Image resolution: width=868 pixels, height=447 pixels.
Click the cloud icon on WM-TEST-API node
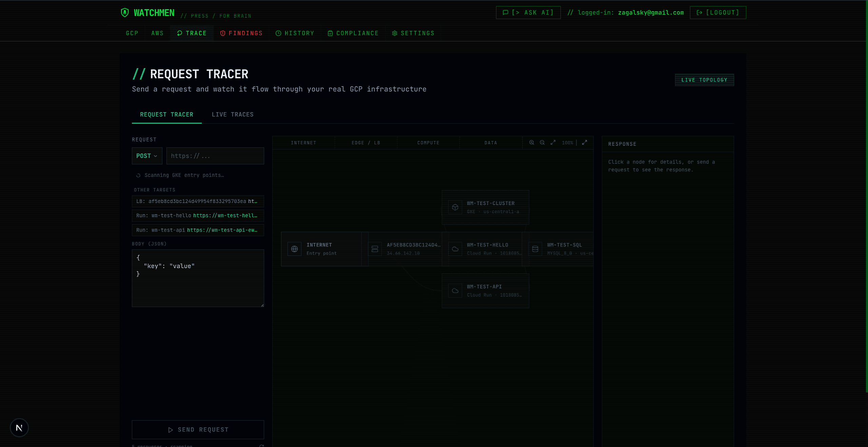(455, 291)
